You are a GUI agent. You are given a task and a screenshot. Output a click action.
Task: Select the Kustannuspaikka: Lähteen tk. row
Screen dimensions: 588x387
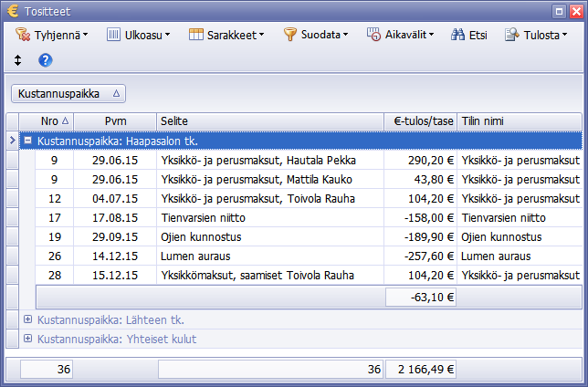coord(300,319)
